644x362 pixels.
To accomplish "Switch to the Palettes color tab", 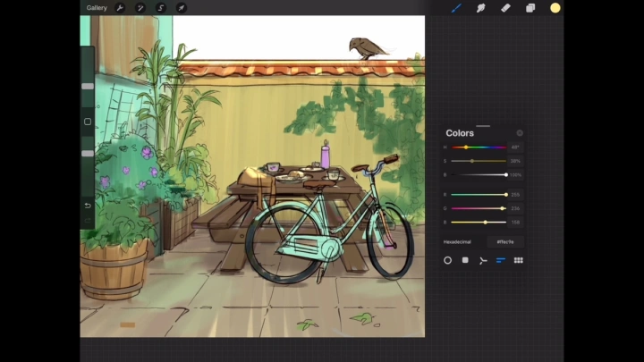I will [x=518, y=260].
